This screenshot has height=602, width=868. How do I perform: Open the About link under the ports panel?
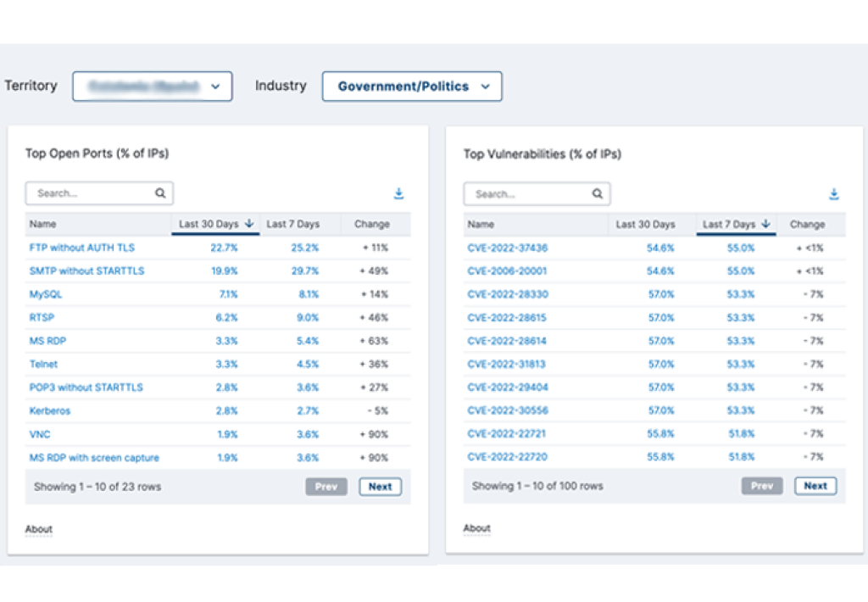38,528
